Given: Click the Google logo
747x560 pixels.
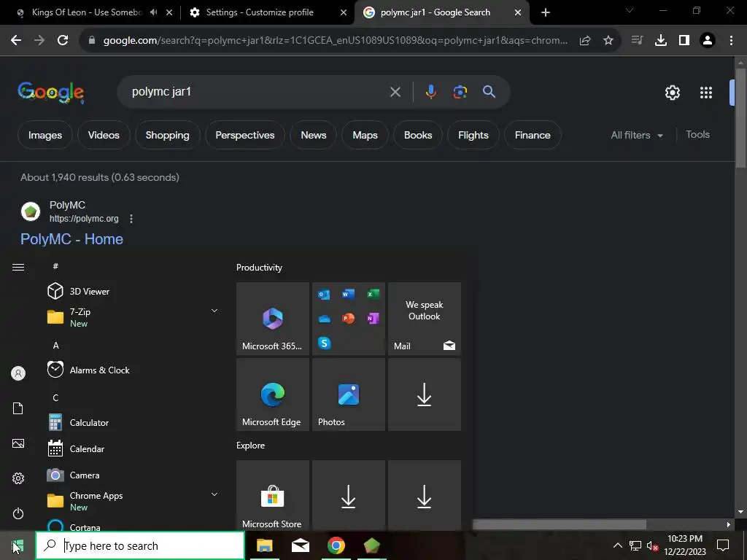Looking at the screenshot, I should pos(50,92).
